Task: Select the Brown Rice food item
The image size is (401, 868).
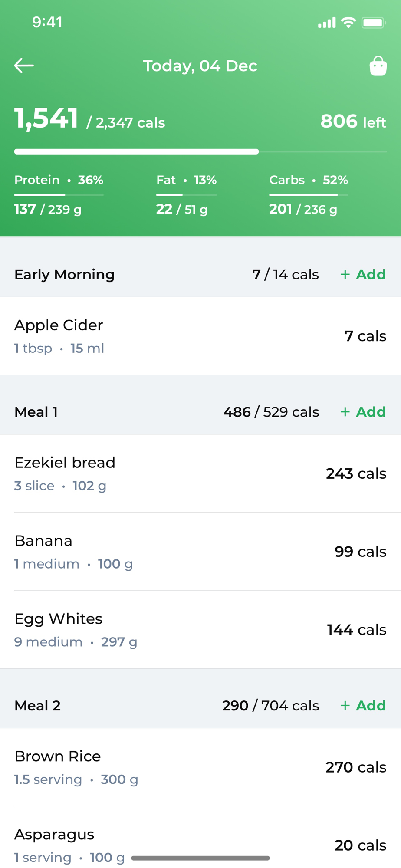Action: [200, 767]
